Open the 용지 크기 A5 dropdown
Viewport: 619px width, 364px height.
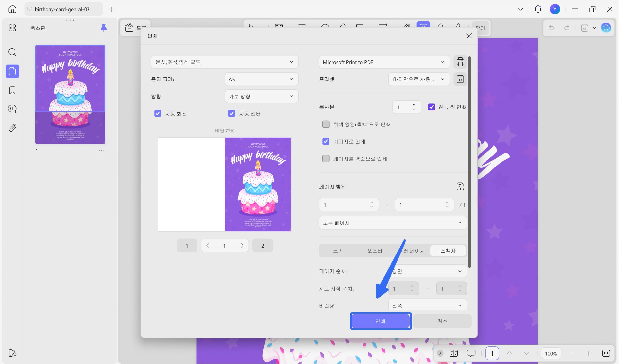click(262, 79)
